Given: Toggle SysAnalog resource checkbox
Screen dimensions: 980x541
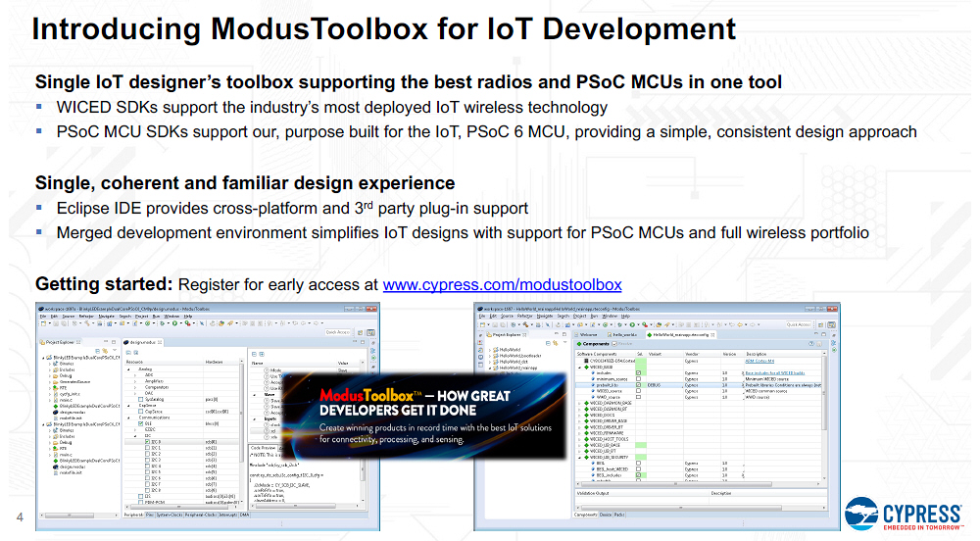Looking at the screenshot, I should coord(140,399).
